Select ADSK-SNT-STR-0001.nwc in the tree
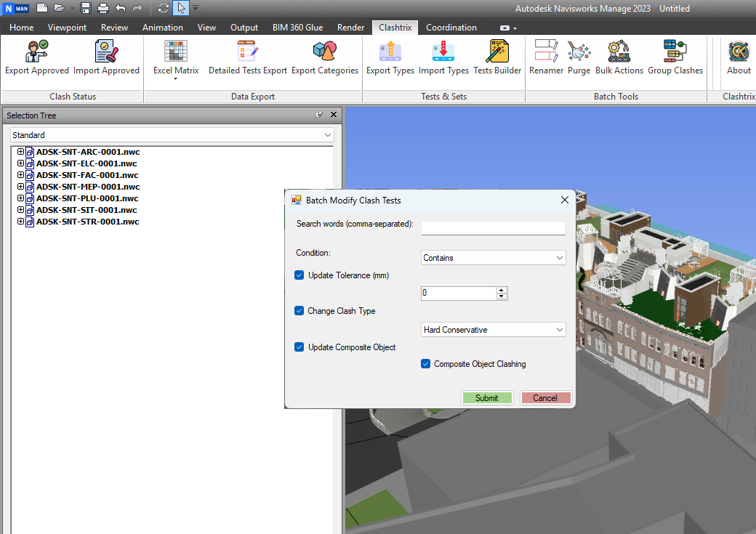 (88, 222)
